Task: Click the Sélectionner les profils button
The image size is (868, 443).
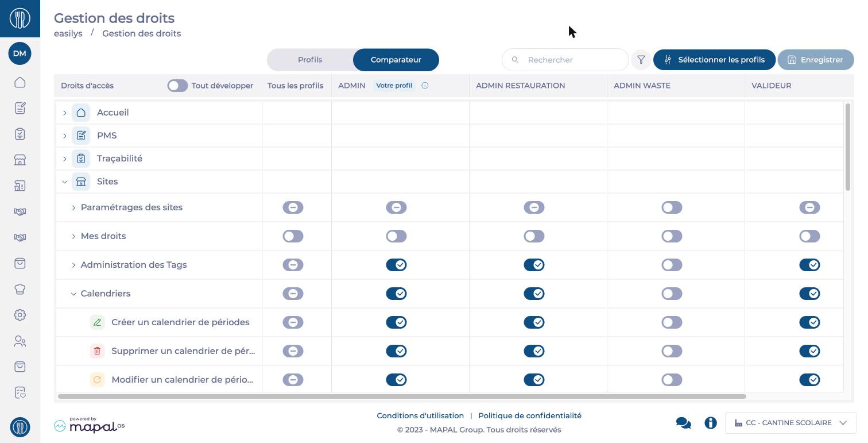Action: [714, 60]
